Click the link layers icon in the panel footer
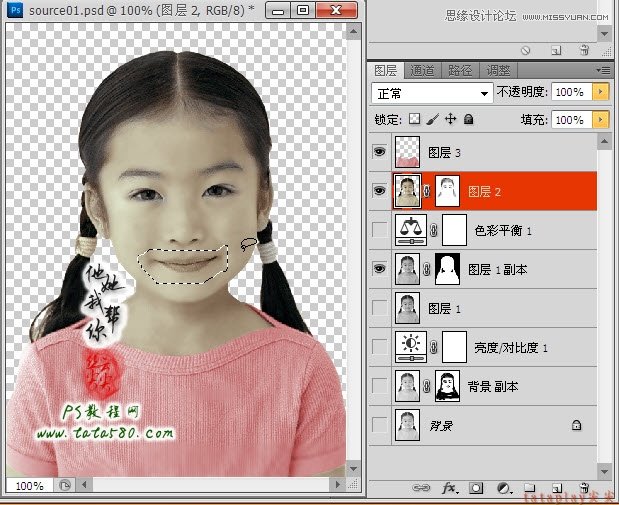The image size is (619, 505). click(421, 488)
